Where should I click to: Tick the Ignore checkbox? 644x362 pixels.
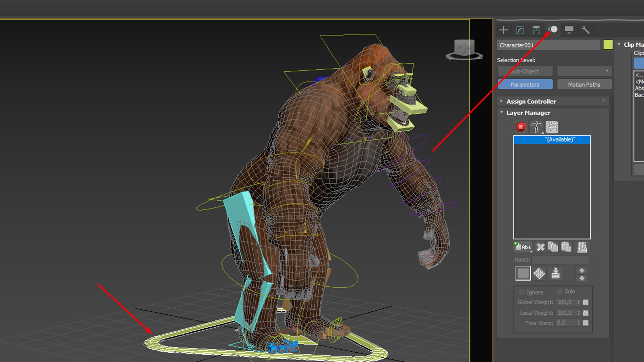pos(521,292)
